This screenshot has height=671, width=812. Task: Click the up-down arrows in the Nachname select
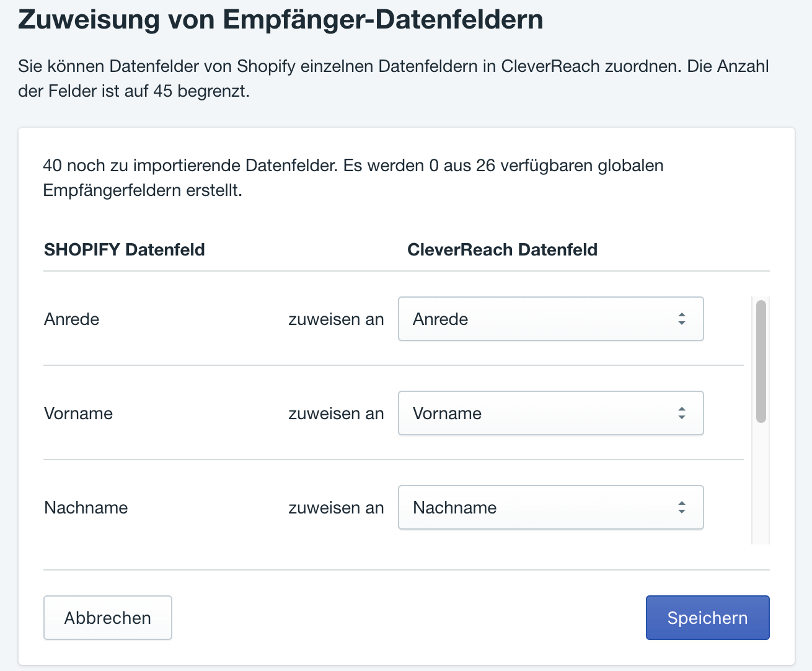point(681,507)
